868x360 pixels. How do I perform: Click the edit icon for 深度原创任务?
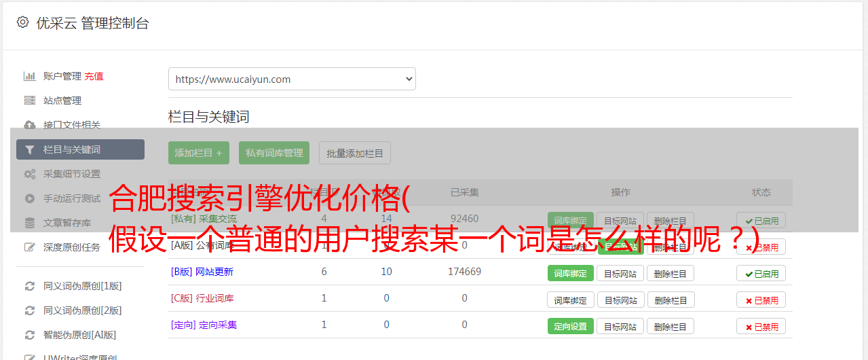click(30, 247)
